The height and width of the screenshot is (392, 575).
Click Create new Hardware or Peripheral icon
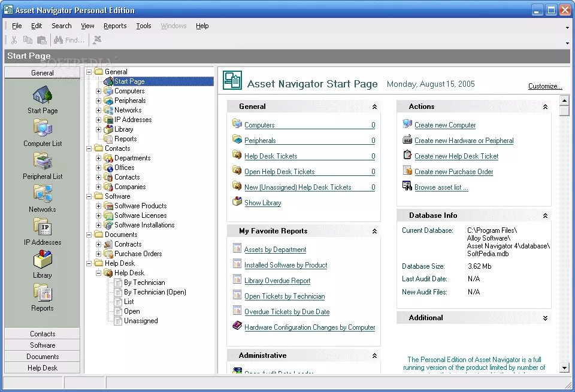(x=407, y=139)
